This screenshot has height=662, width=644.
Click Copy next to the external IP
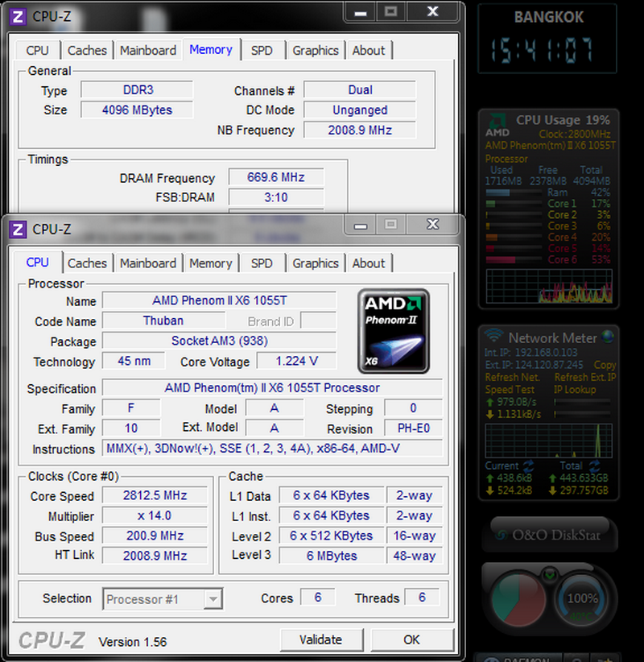pyautogui.click(x=605, y=365)
